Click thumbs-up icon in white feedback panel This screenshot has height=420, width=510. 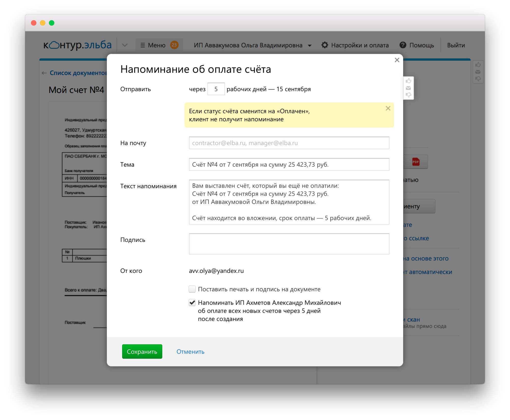[x=408, y=81]
